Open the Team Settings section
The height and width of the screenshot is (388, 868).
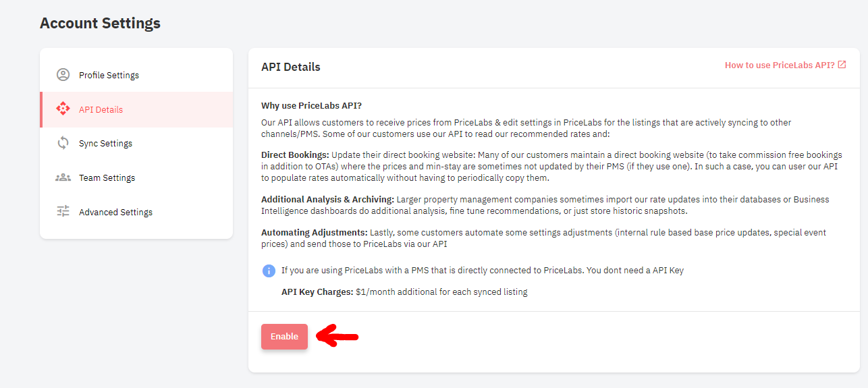136,177
